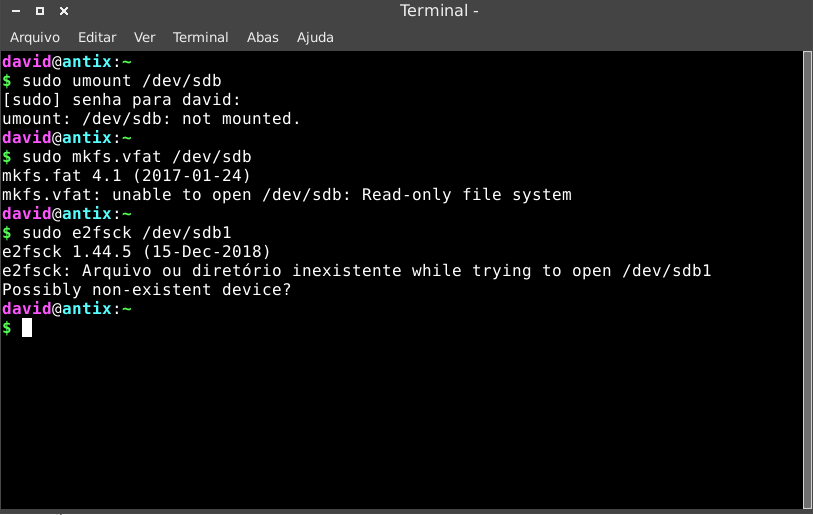Open the Arquivo menu
The height and width of the screenshot is (515, 813).
[35, 37]
